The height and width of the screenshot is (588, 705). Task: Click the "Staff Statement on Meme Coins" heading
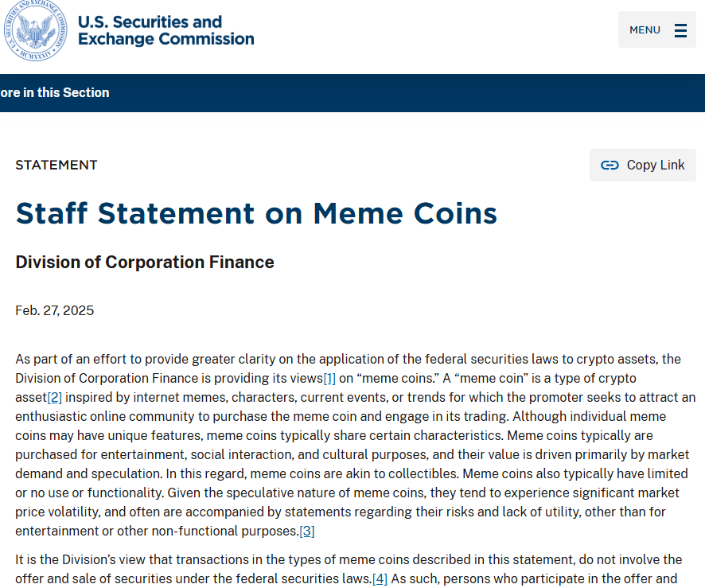(x=256, y=213)
